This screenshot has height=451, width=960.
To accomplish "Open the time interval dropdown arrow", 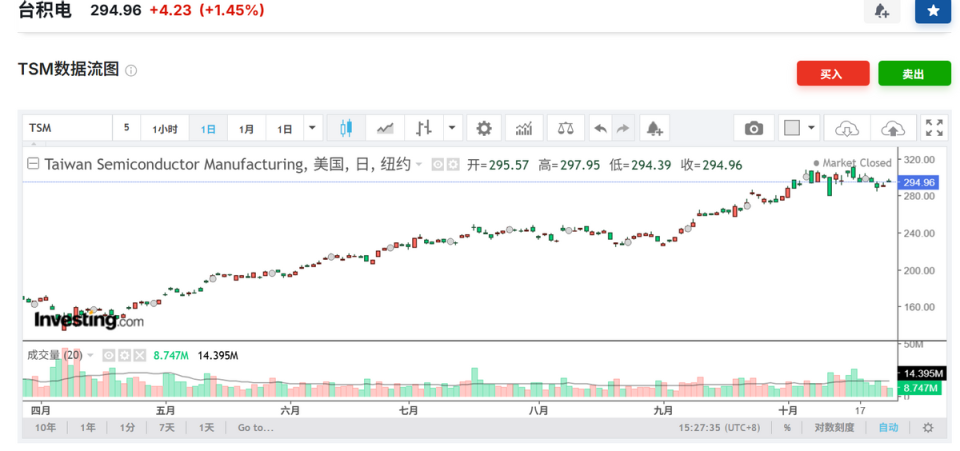I will pyautogui.click(x=312, y=129).
